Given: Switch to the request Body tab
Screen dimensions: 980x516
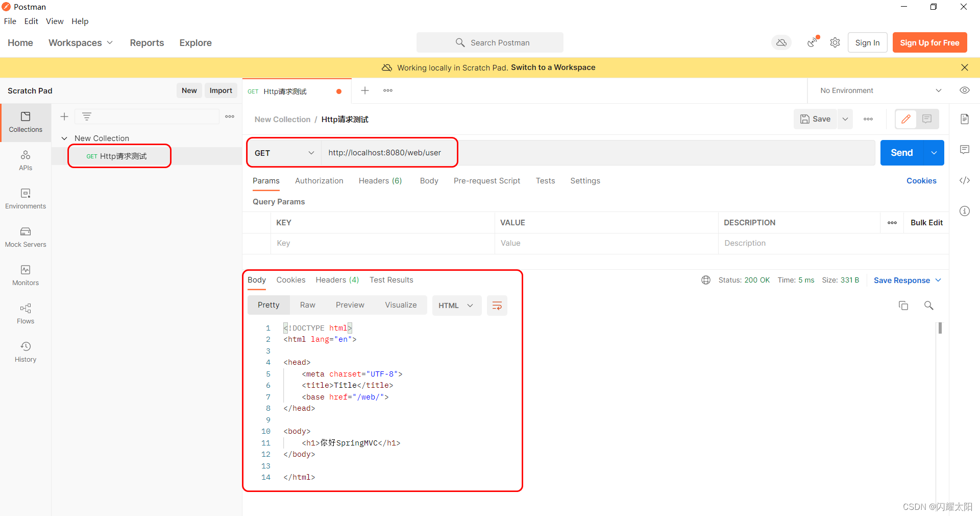Looking at the screenshot, I should (x=429, y=181).
